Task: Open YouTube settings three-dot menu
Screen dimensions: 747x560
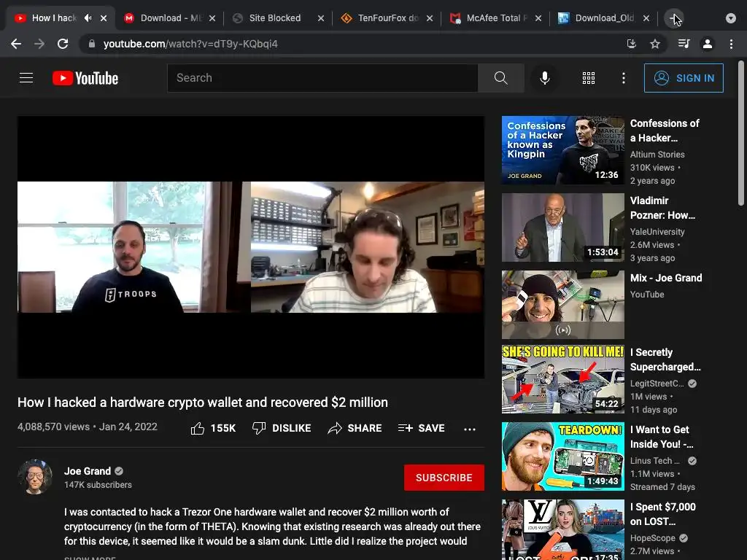Action: coord(624,78)
